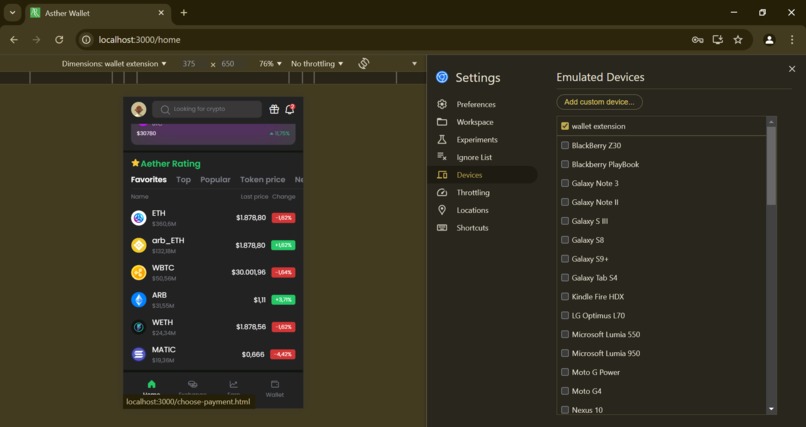Close the DevTools Settings panel
This screenshot has width=806, height=427.
(x=792, y=69)
